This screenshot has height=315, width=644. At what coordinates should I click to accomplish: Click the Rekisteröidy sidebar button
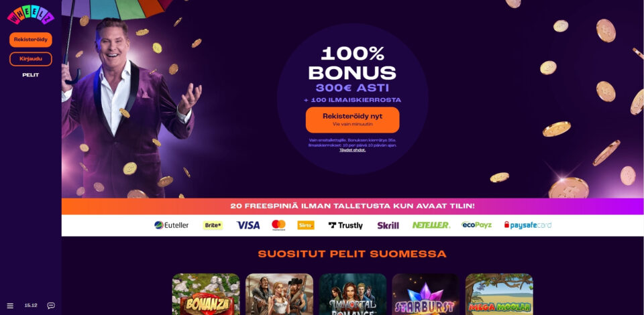(x=31, y=40)
